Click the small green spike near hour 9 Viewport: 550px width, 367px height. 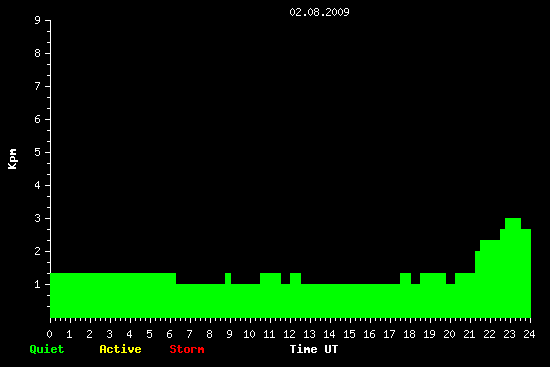tap(228, 278)
